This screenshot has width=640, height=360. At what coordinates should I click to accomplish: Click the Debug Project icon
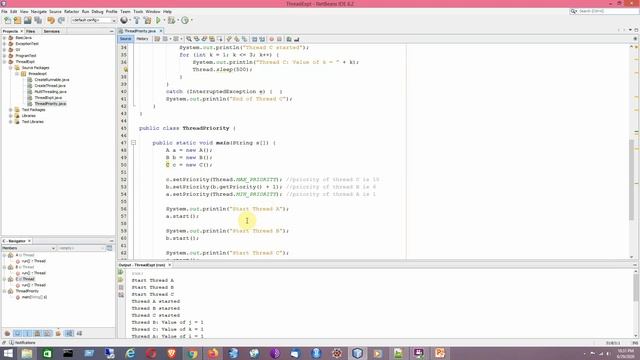pos(171,20)
